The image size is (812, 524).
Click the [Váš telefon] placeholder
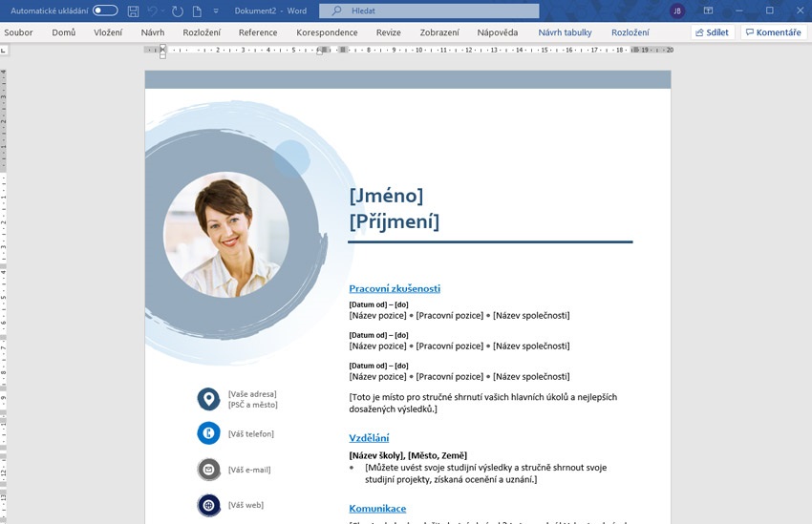tap(250, 433)
